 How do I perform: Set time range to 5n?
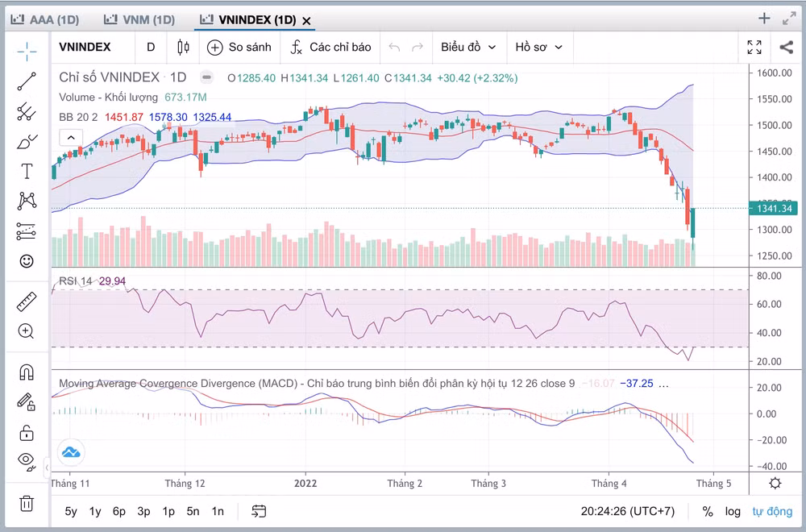[x=193, y=511]
